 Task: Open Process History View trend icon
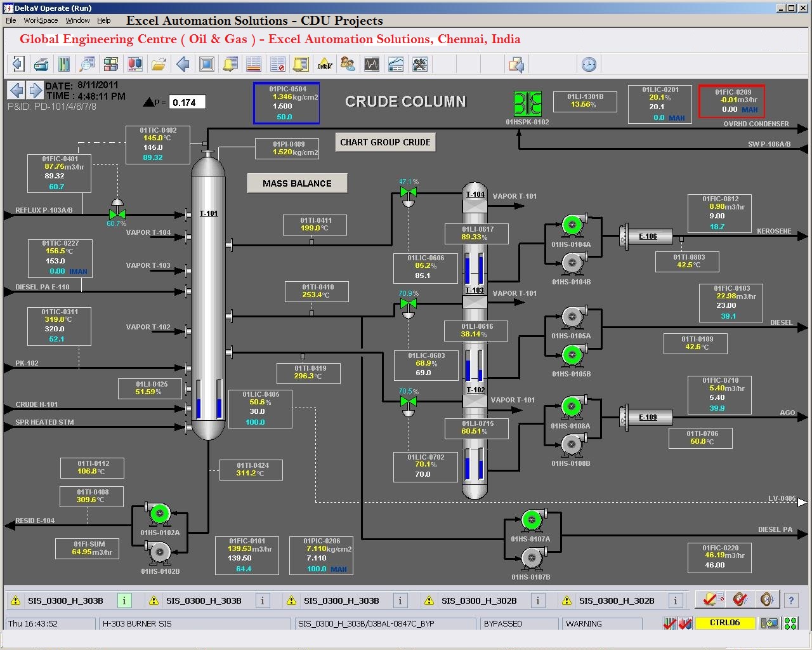click(x=371, y=64)
